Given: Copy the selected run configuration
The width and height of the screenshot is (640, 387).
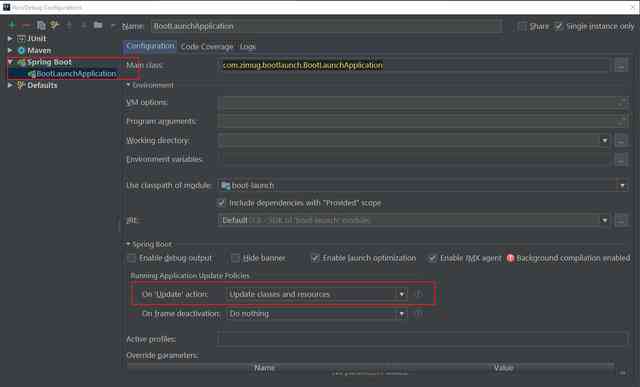Looking at the screenshot, I should (x=41, y=25).
